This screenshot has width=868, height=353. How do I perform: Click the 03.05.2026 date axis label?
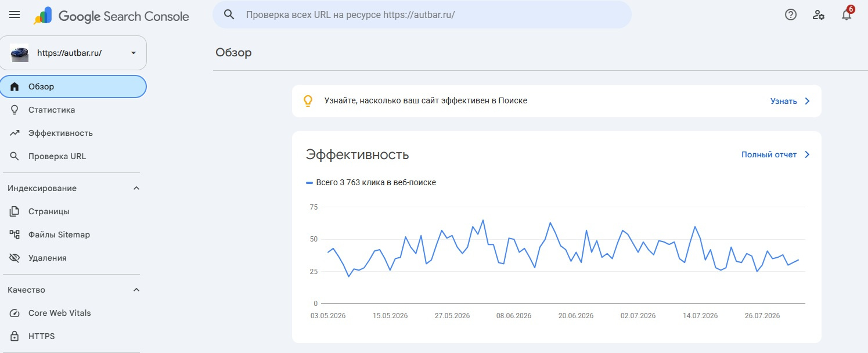click(x=329, y=316)
